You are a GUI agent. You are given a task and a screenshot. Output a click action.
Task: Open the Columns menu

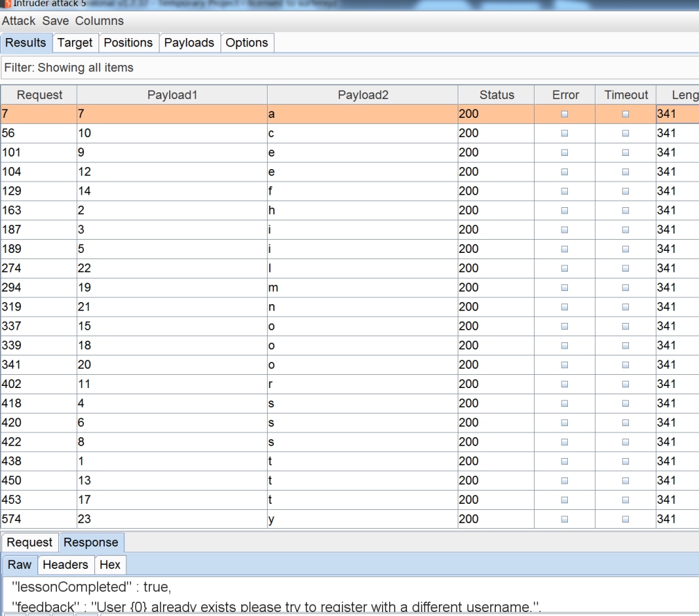(99, 21)
